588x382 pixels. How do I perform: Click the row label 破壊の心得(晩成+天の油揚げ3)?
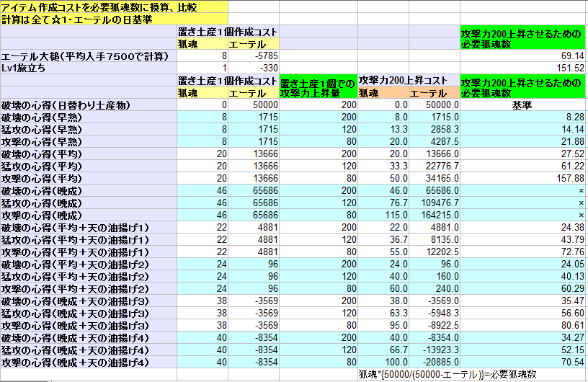tap(89, 301)
